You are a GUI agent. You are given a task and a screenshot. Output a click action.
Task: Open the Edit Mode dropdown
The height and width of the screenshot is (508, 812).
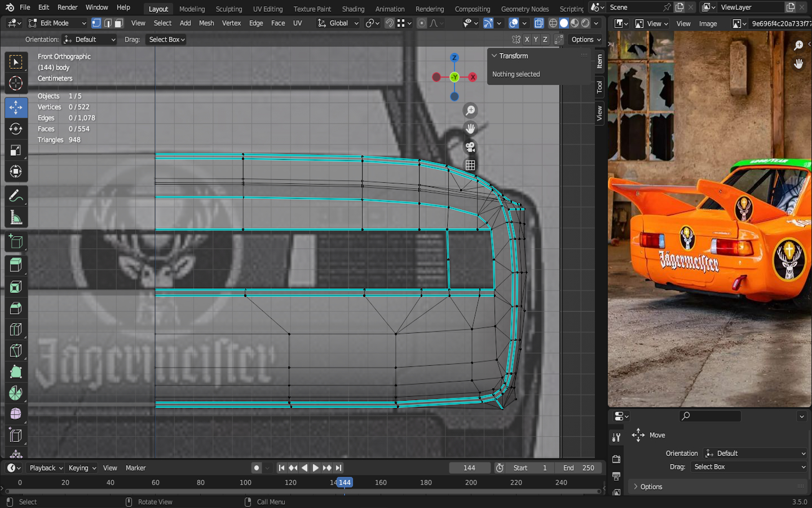point(58,23)
